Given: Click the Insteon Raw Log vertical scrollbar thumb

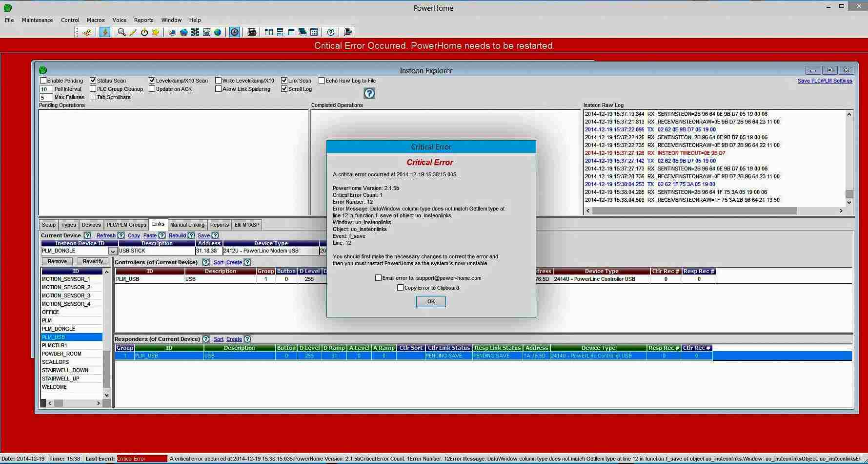Looking at the screenshot, I should click(x=849, y=194).
